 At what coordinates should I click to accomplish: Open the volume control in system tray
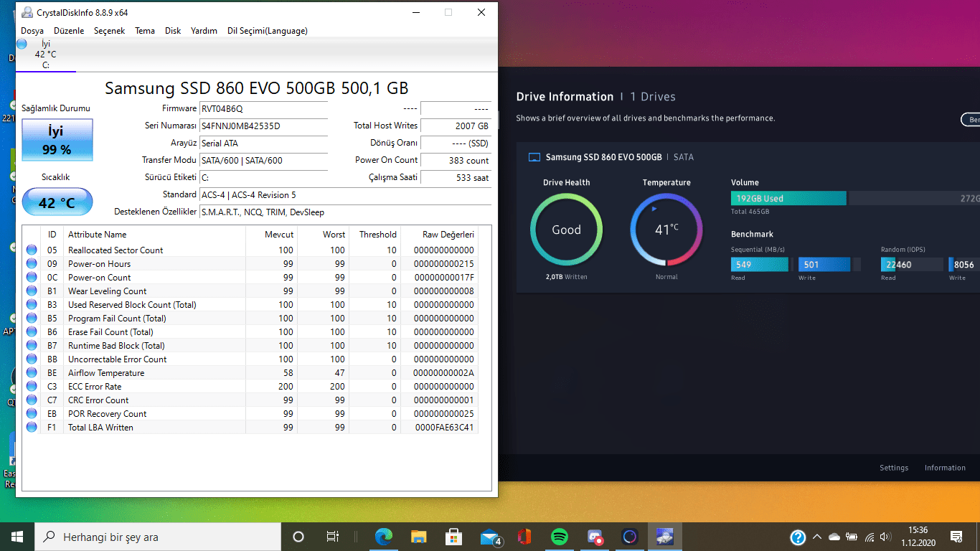click(x=885, y=537)
